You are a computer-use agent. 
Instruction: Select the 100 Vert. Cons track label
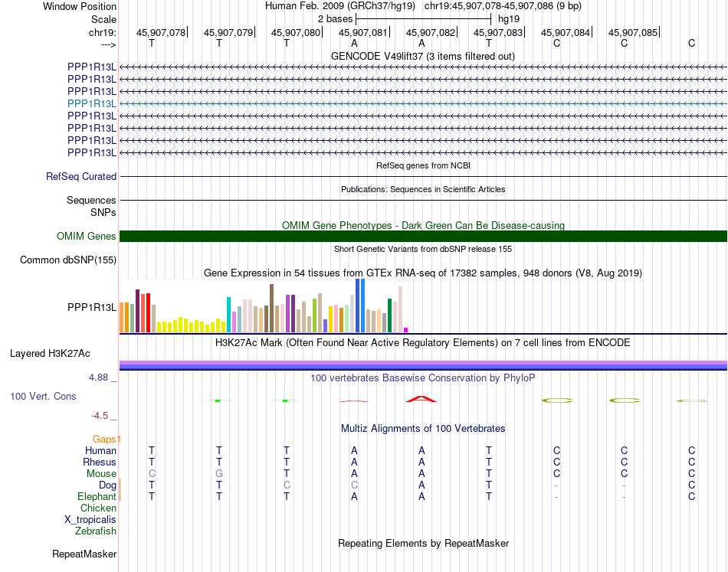43,396
